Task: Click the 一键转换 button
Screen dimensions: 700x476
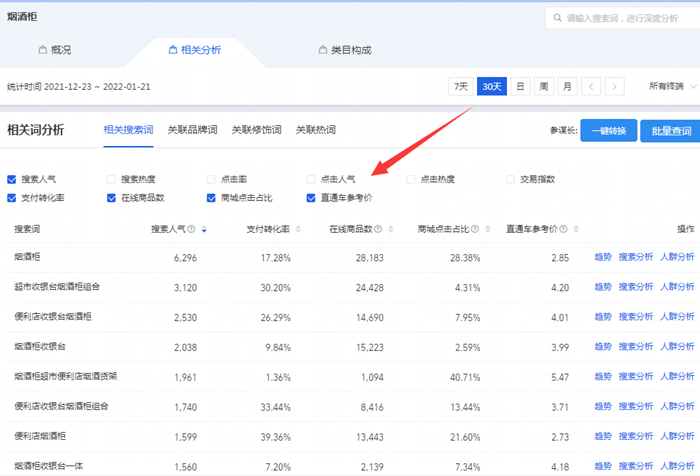Action: (609, 131)
